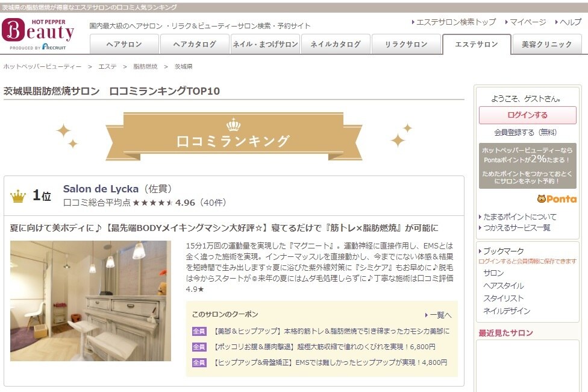Click the gold crown rank icon
588x392 pixels.
[18, 196]
